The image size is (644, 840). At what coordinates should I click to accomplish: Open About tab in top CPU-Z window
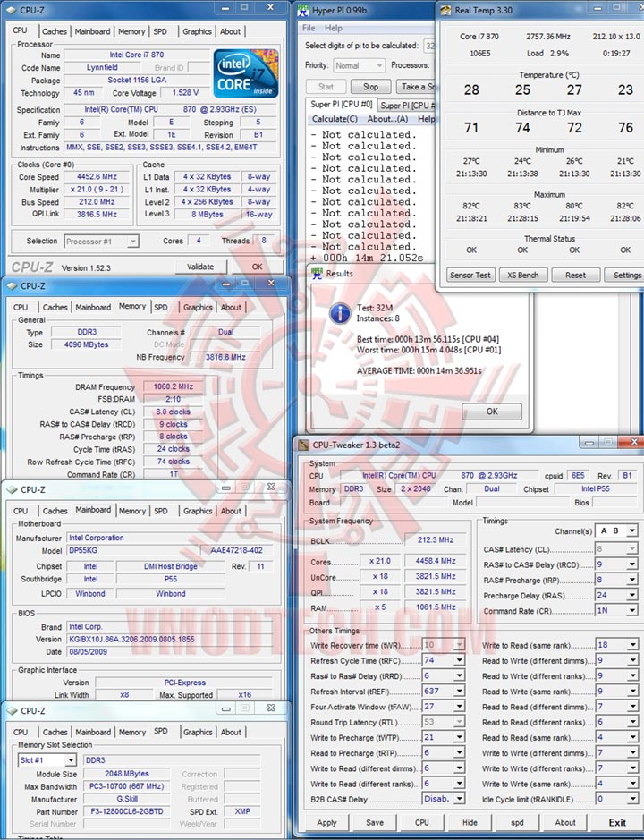[x=231, y=31]
